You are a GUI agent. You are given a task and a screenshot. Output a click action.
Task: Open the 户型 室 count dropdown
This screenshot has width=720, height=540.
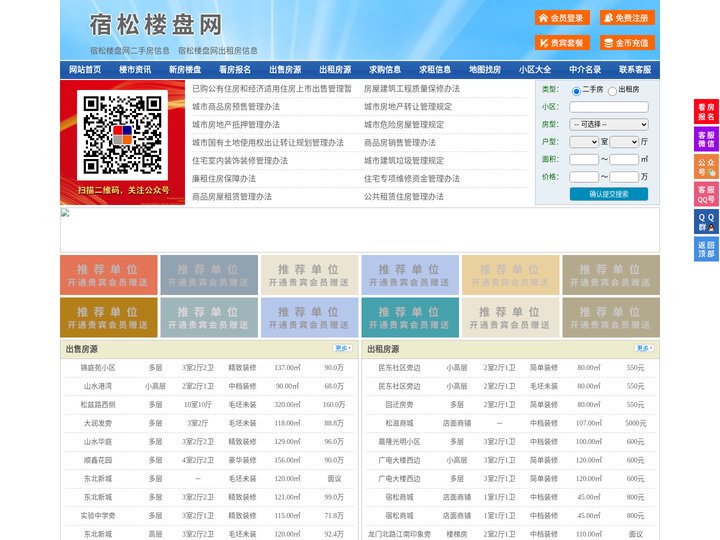(584, 142)
